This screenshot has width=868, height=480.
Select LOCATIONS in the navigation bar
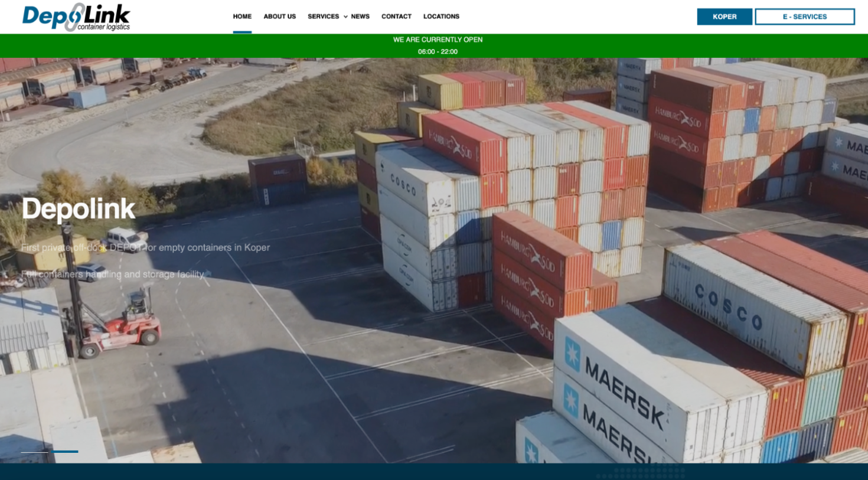[x=441, y=17]
